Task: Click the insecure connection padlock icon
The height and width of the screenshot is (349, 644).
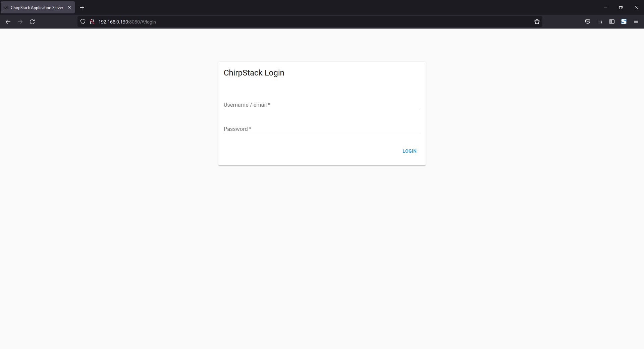Action: pyautogui.click(x=92, y=21)
